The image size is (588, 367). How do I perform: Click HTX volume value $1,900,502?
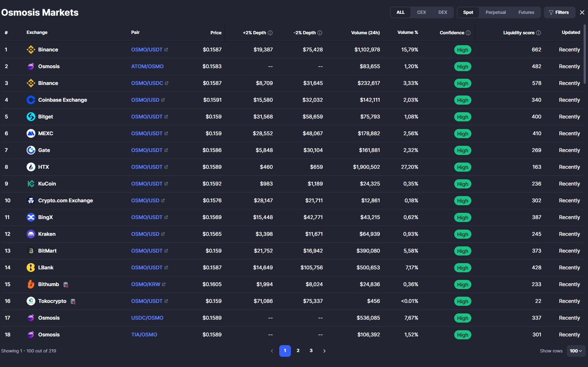pos(366,167)
